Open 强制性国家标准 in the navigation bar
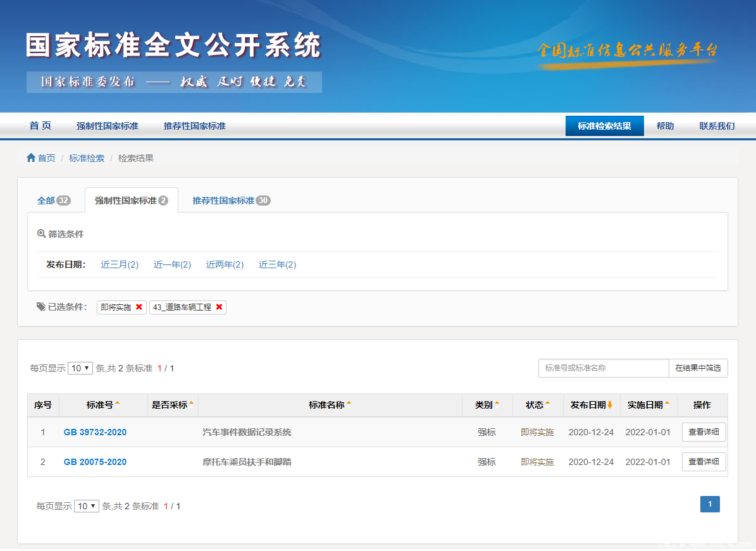 pos(107,126)
